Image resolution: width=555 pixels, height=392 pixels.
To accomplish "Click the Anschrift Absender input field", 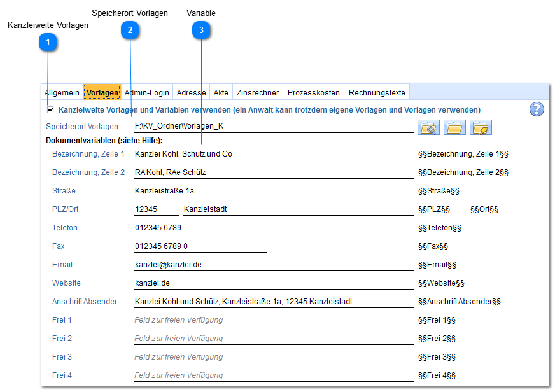I will point(274,302).
